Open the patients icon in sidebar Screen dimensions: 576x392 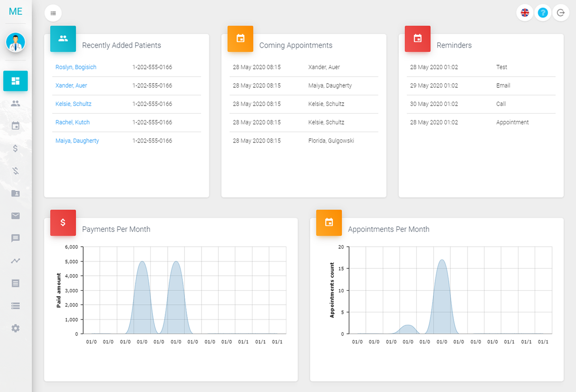(15, 104)
